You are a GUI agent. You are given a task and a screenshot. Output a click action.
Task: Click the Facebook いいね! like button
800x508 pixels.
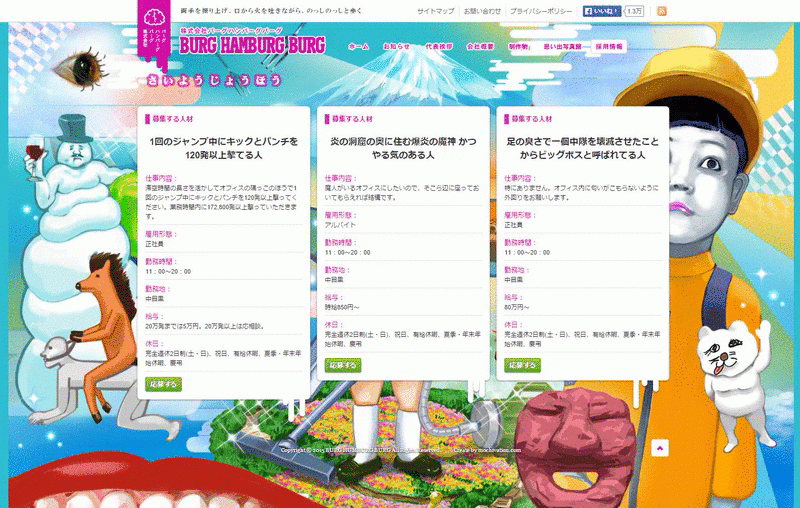pyautogui.click(x=602, y=11)
